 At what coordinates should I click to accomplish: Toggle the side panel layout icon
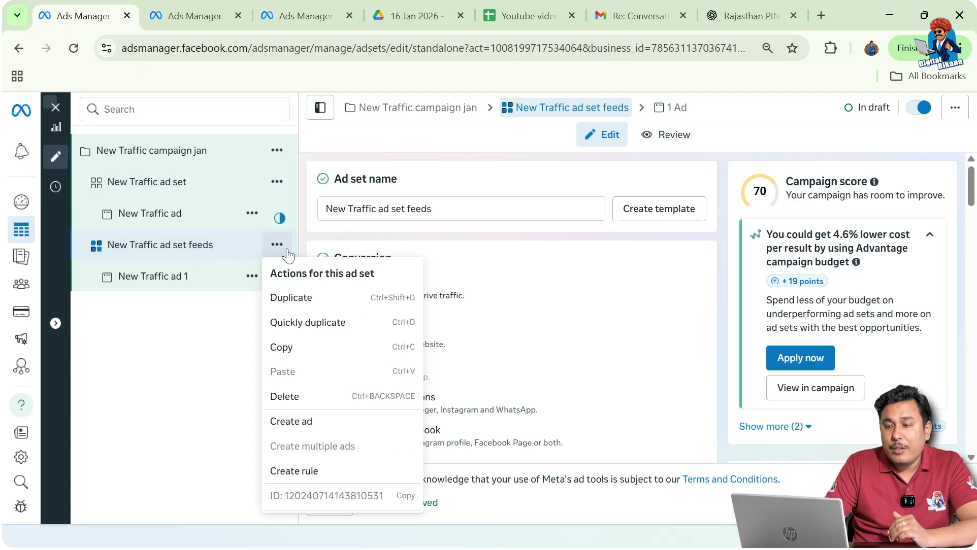click(x=320, y=108)
